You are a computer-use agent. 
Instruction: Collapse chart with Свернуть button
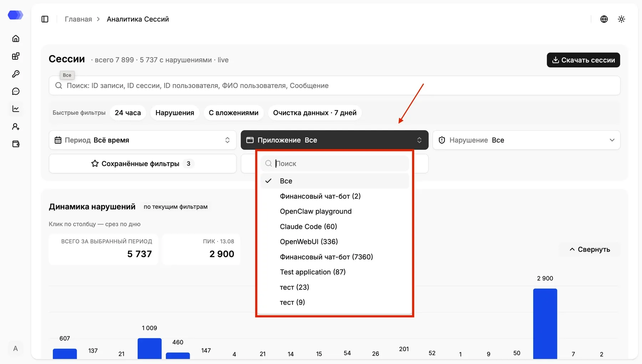click(590, 250)
